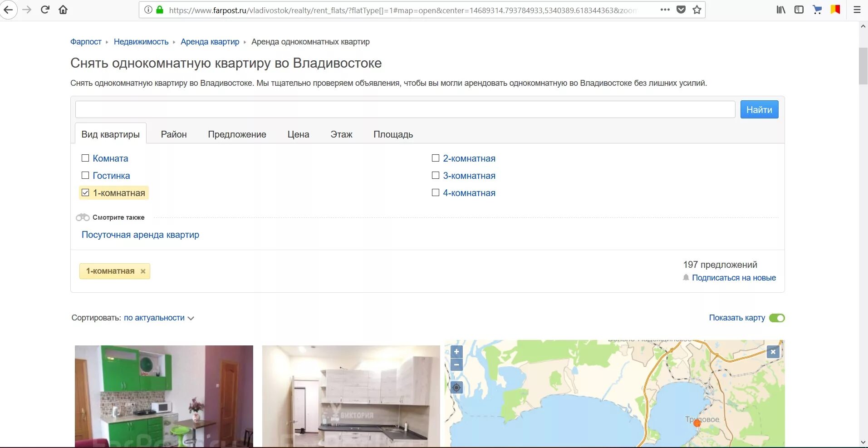Reload the current page
This screenshot has height=448, width=868.
pyautogui.click(x=45, y=10)
